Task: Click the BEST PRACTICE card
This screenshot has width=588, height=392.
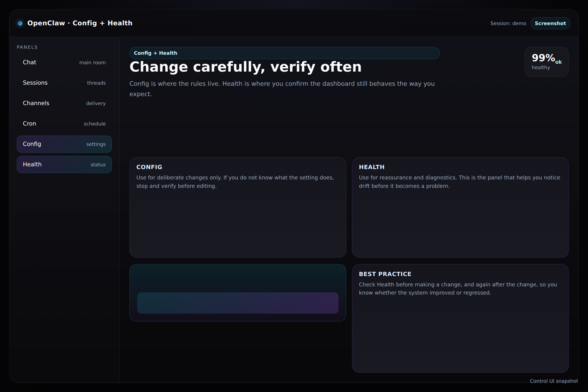Action: (x=460, y=318)
